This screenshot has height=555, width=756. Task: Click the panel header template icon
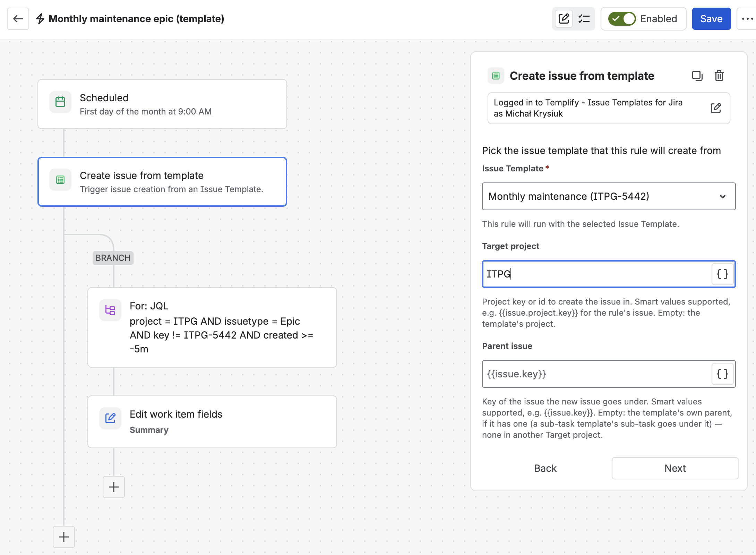496,76
